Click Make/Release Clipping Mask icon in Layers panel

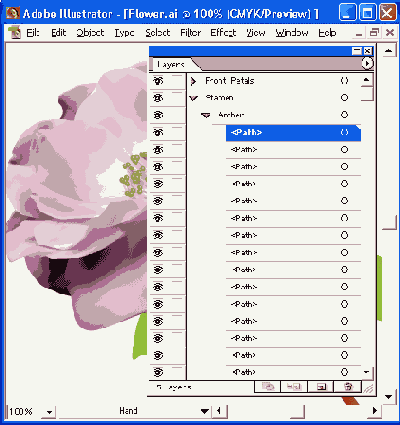coord(268,387)
